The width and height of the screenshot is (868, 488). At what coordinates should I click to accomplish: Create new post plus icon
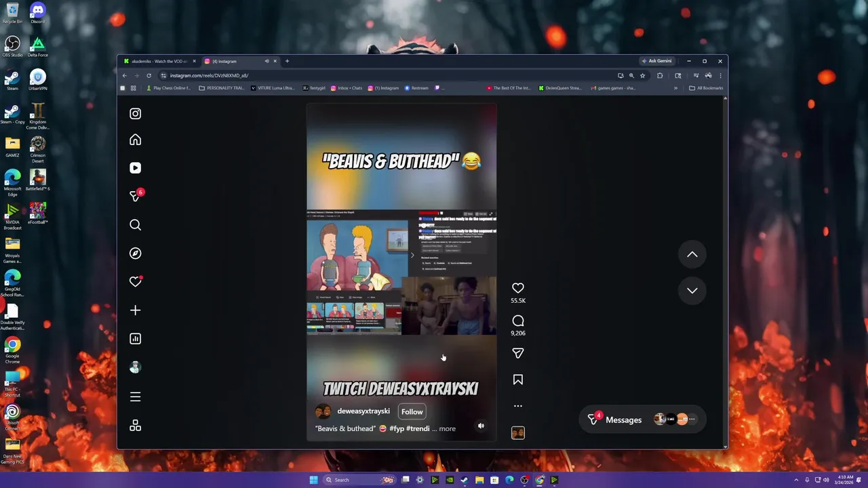(x=136, y=310)
